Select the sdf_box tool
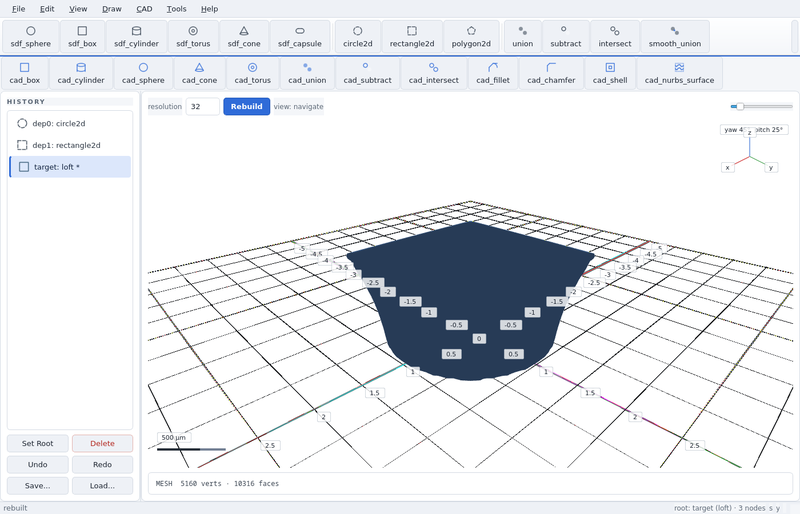800x514 pixels. pos(82,37)
